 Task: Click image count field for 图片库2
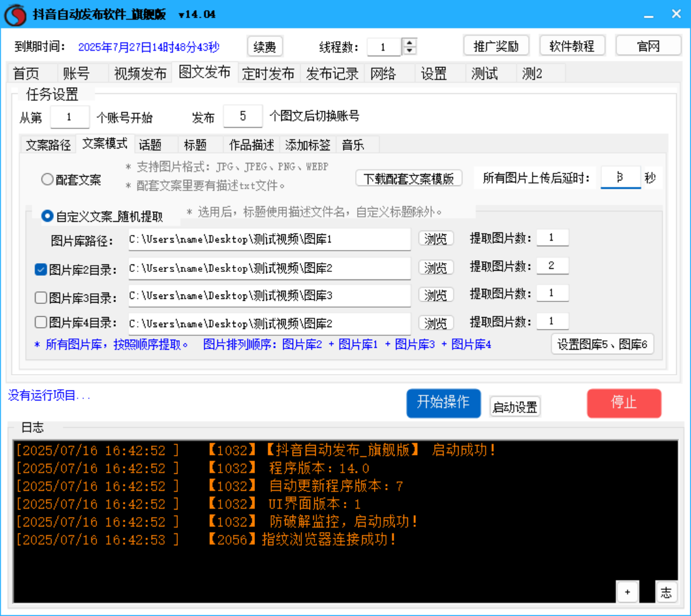[552, 266]
